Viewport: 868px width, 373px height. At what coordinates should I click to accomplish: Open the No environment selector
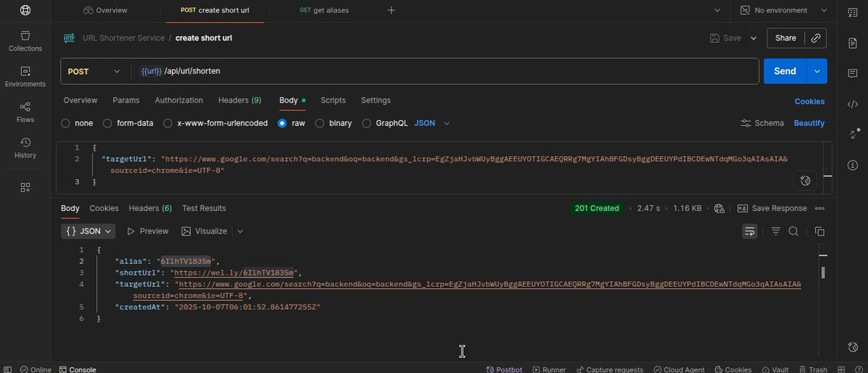tap(783, 10)
